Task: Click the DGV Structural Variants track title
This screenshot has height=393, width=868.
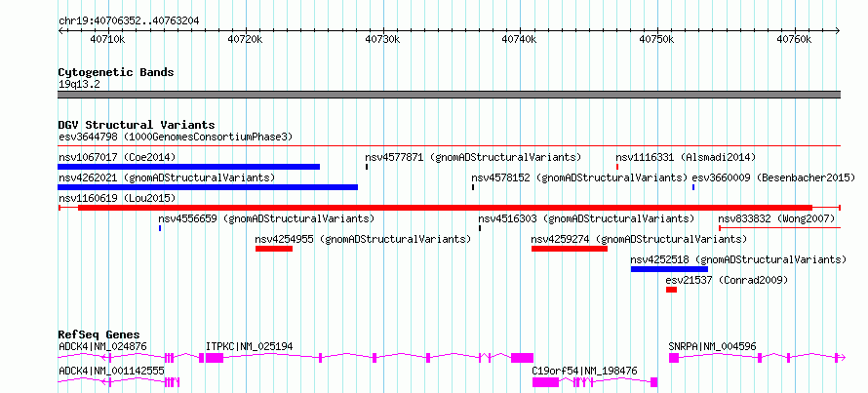Action: pyautogui.click(x=137, y=125)
